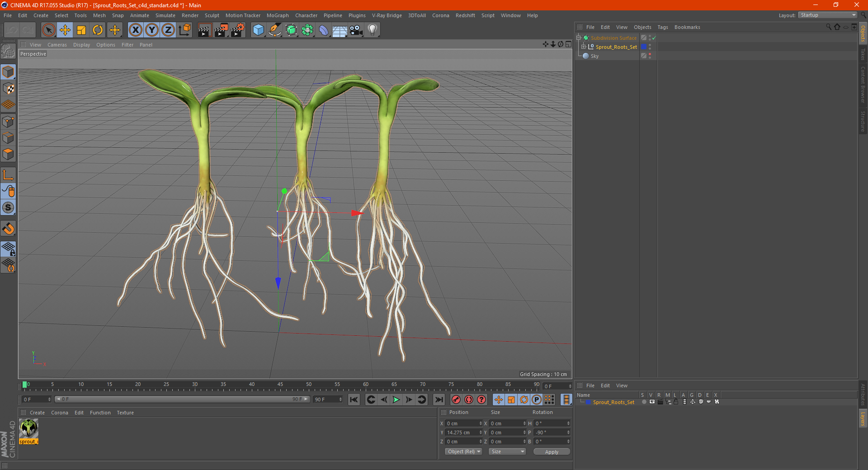
Task: Switch to Texture mode
Action: pos(8,89)
